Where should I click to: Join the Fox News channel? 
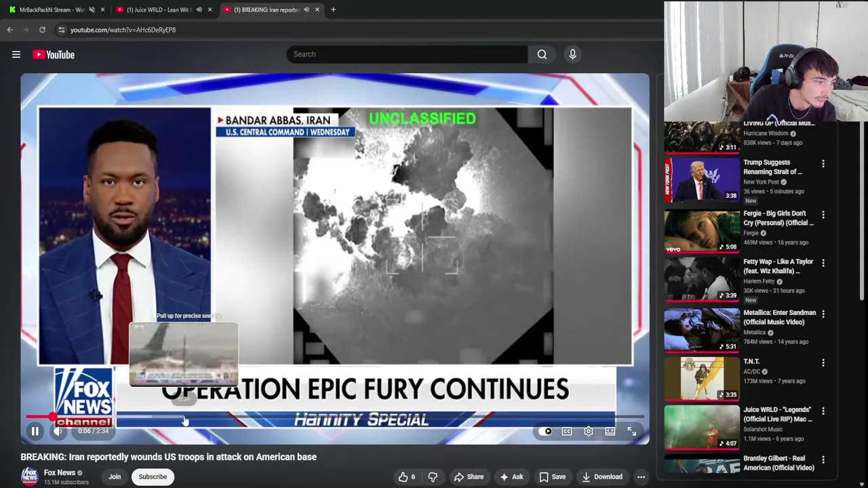click(115, 476)
